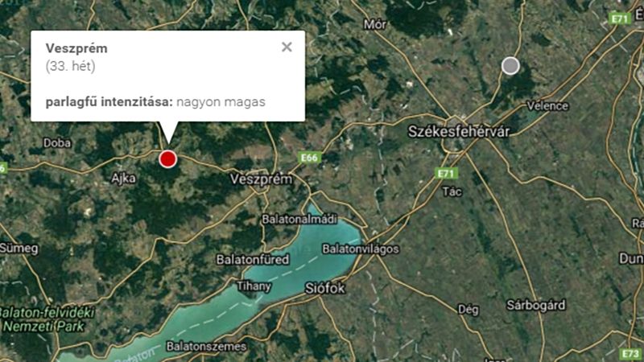Click the Székesfehérvár city label
Image resolution: width=644 pixels, height=362 pixels.
click(459, 132)
